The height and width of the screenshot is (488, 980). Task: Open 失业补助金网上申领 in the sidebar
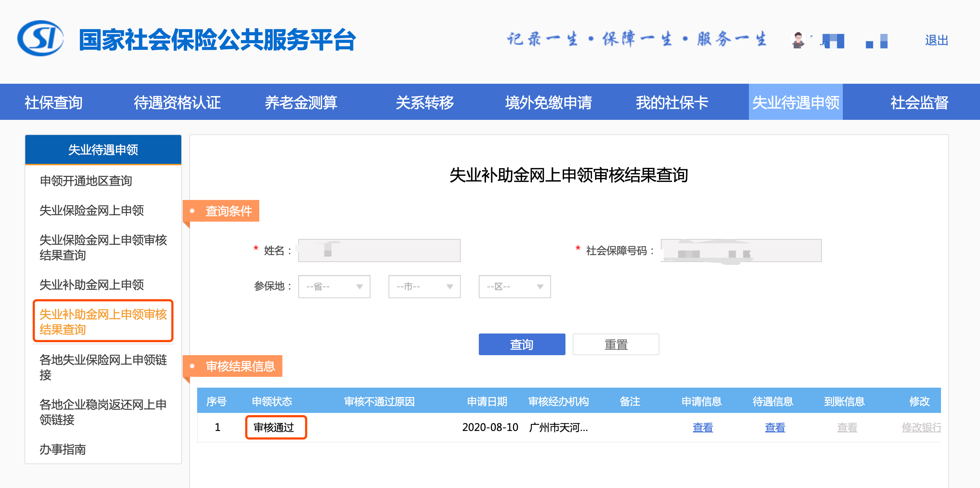click(92, 284)
